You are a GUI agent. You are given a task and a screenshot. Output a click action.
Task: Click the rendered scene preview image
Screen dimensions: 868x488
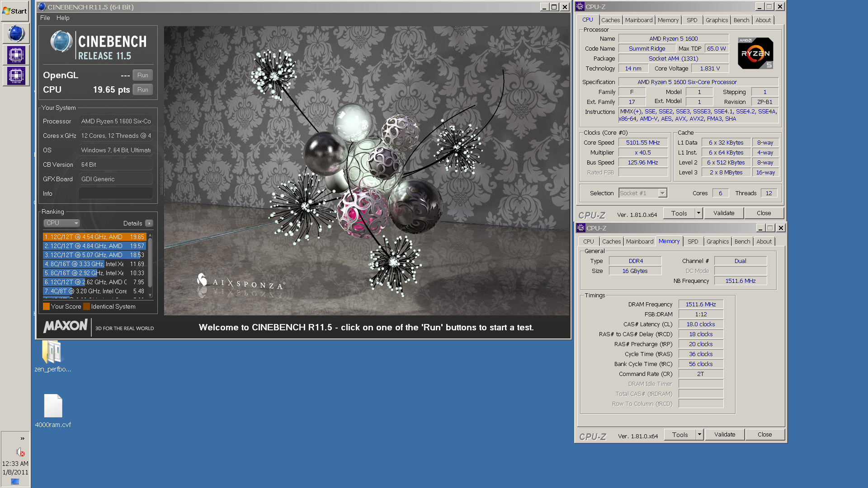click(367, 171)
